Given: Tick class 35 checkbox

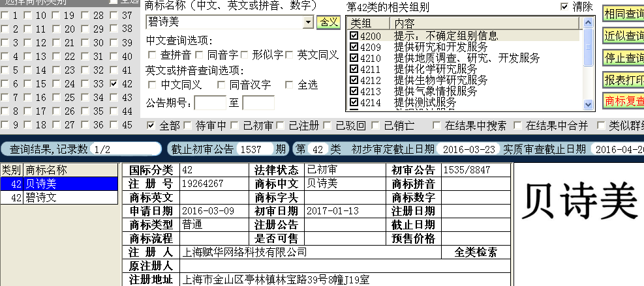Looking at the screenshot, I should click(x=85, y=111).
